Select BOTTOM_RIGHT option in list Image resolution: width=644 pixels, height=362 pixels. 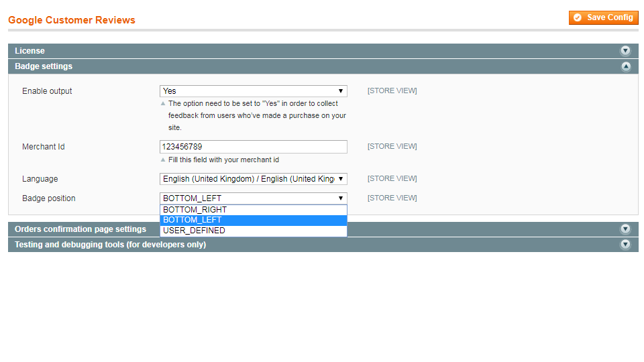click(254, 210)
